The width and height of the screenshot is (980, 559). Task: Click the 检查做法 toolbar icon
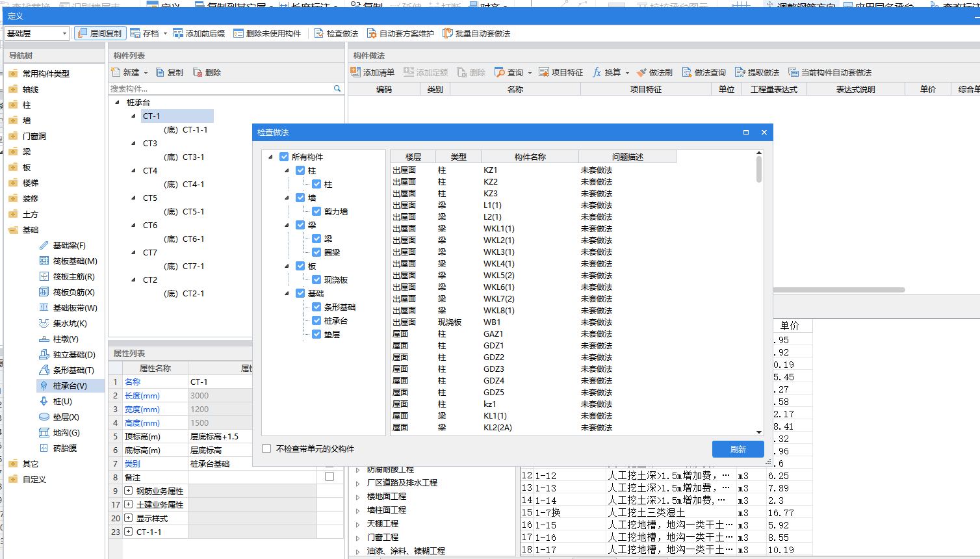pos(319,33)
